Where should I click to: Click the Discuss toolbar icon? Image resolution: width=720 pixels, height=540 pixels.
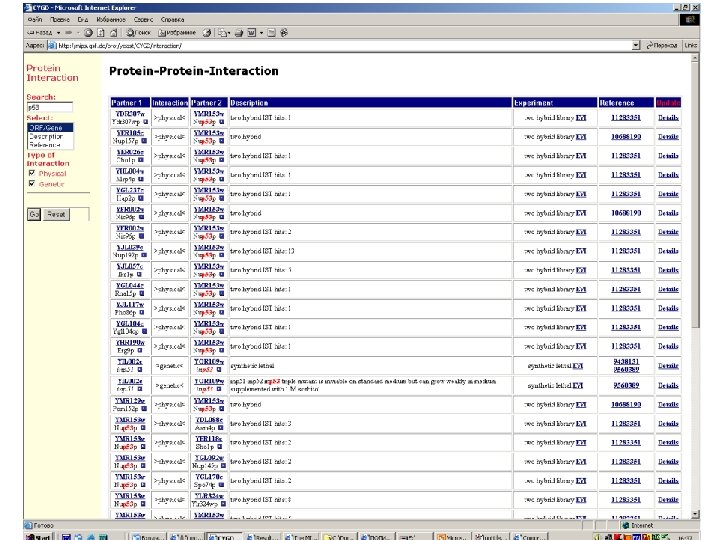point(271,33)
